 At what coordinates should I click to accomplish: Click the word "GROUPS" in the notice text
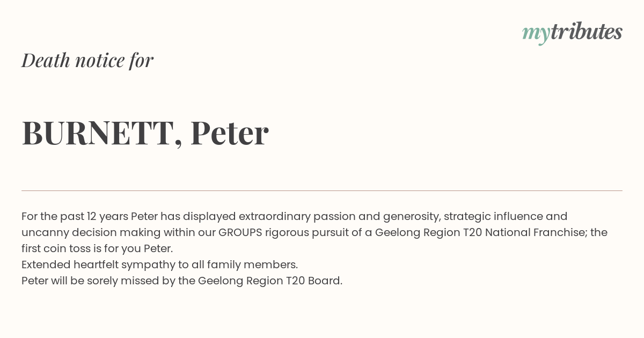click(240, 232)
